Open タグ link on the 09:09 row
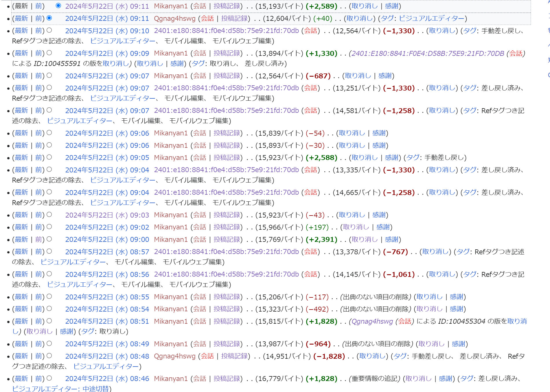 click(198, 64)
